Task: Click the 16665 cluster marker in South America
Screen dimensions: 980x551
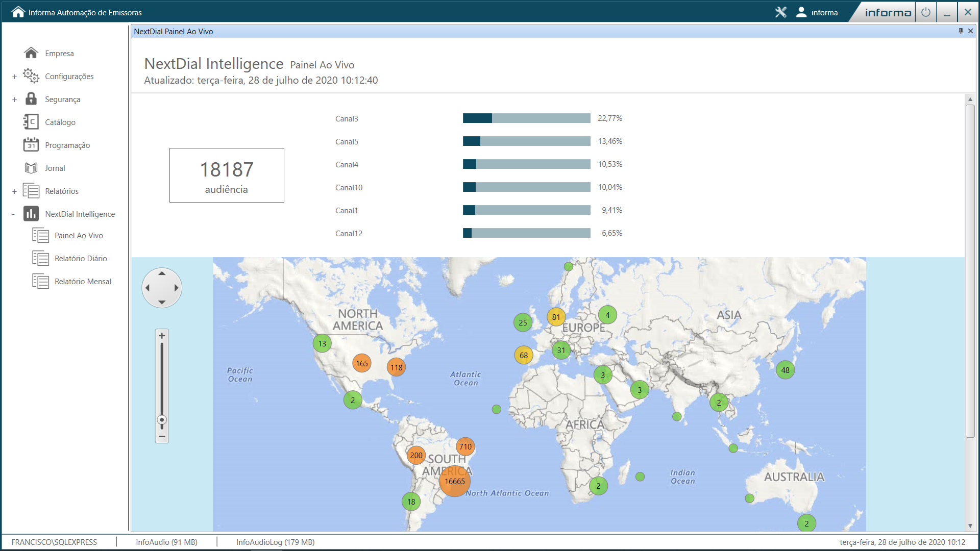Action: (x=454, y=481)
